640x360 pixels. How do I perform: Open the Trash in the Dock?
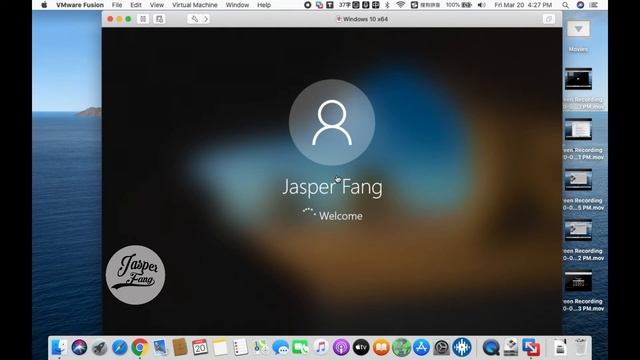[x=580, y=347]
